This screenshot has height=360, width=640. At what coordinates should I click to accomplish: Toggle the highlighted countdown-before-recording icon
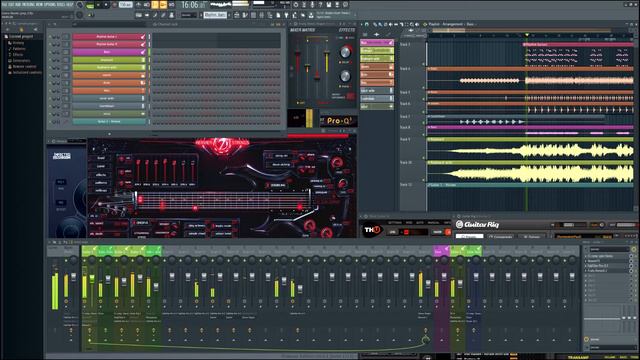point(155,5)
